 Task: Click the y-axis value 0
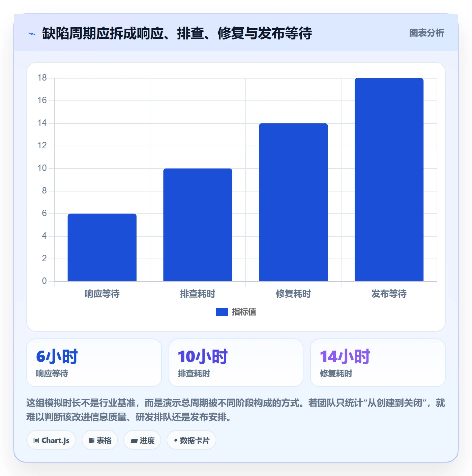click(x=44, y=281)
